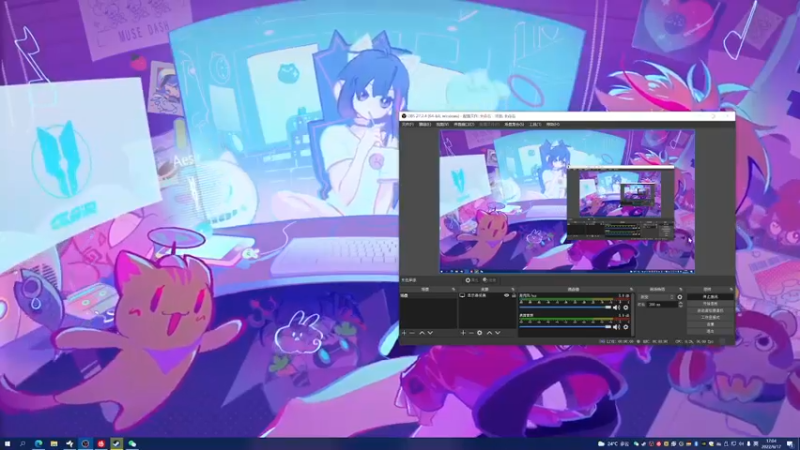Image resolution: width=800 pixels, height=450 pixels.
Task: Move the source up in the Sources dock
Action: [489, 333]
